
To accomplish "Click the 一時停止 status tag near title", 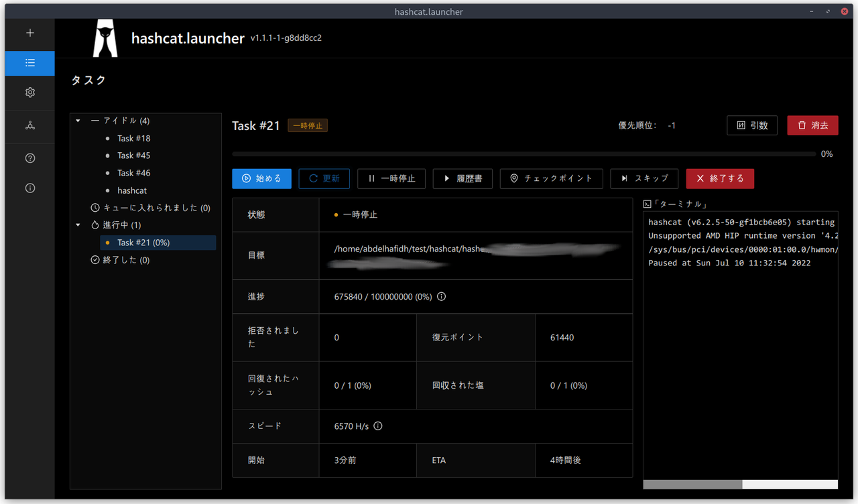I will pos(308,125).
